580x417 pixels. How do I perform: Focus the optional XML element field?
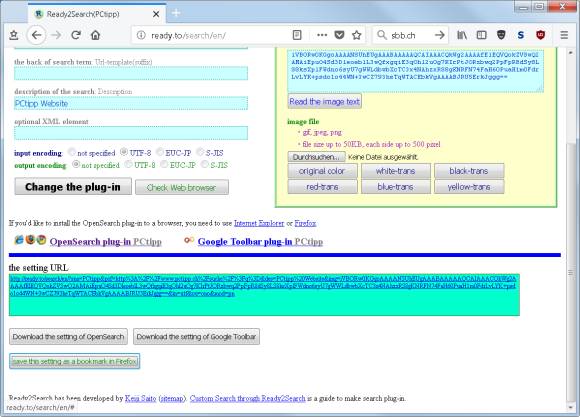(131, 133)
